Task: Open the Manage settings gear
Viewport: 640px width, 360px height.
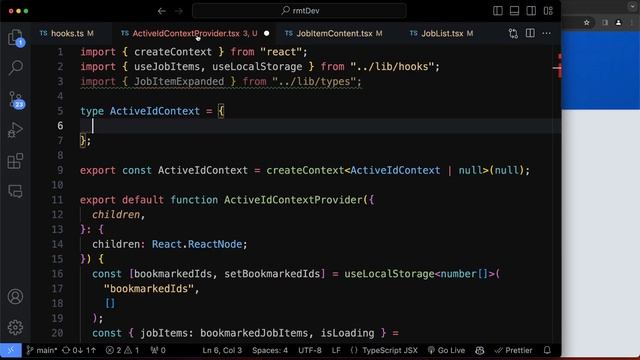Action: pyautogui.click(x=16, y=327)
